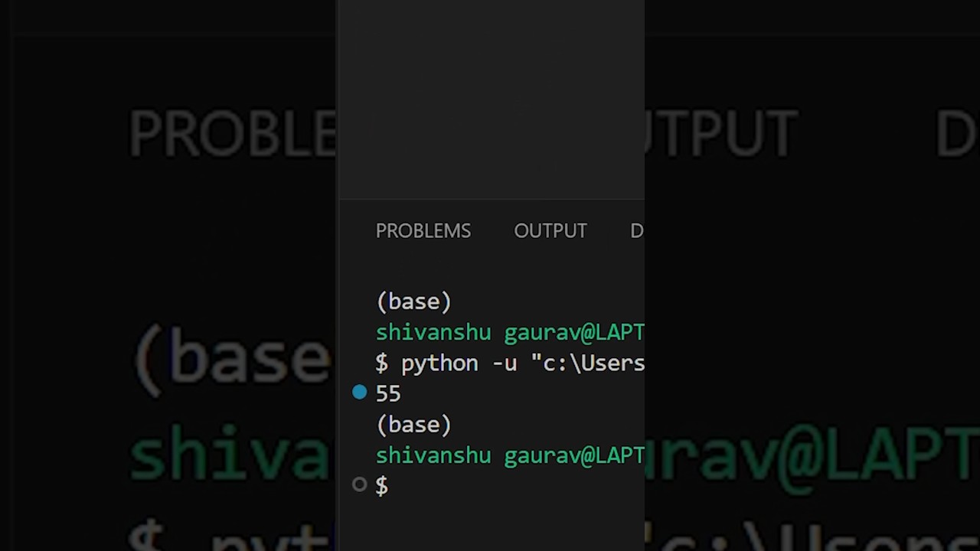Click the (base) text following the 55 output

click(413, 425)
